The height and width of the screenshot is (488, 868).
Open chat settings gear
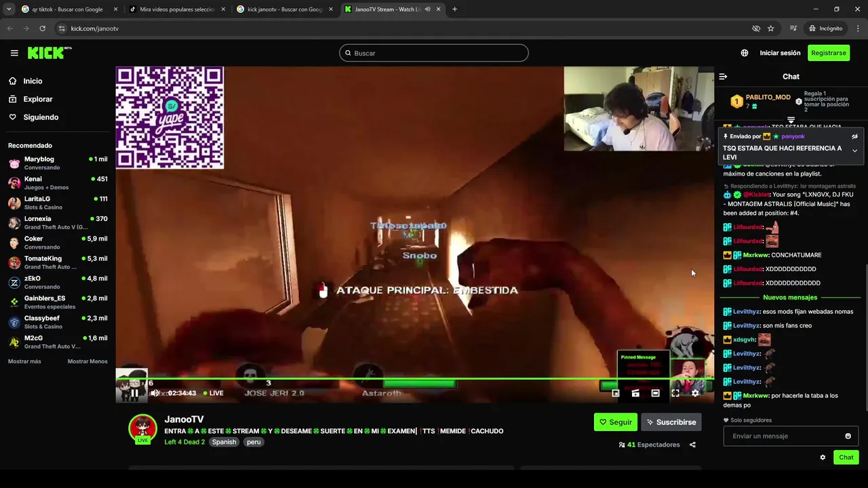click(x=823, y=457)
